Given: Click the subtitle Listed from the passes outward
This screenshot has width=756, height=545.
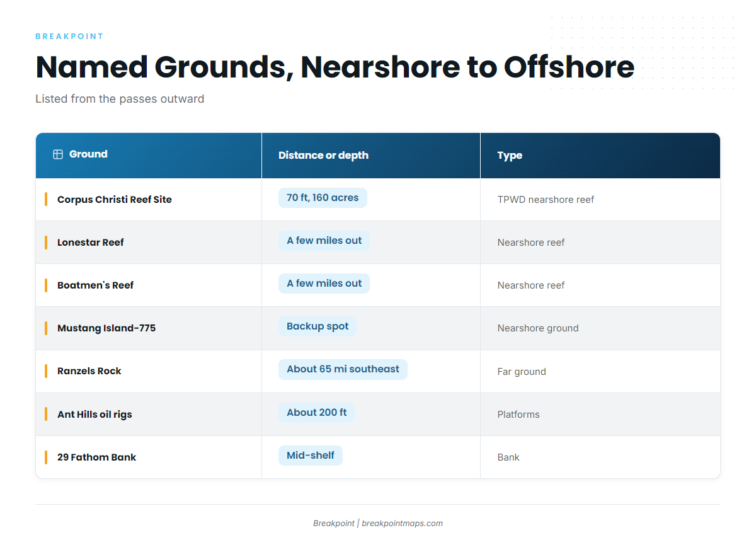Looking at the screenshot, I should (x=120, y=99).
